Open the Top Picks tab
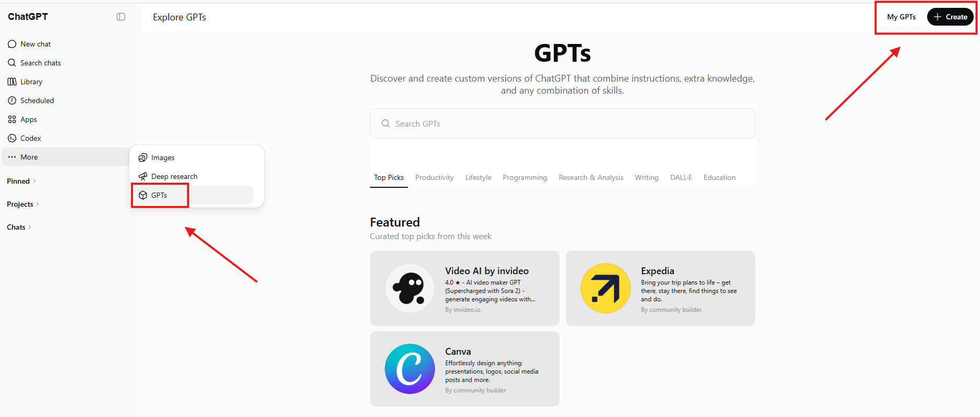The width and height of the screenshot is (980, 417). pos(389,177)
